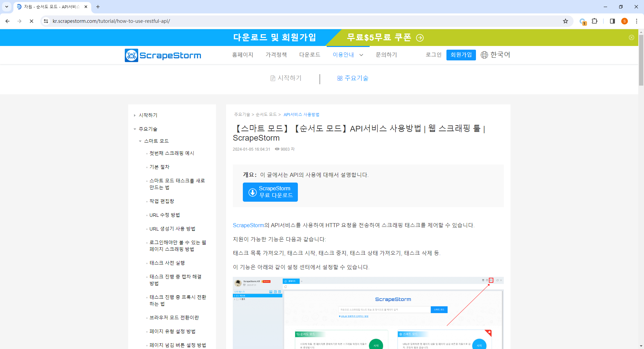Click the browser forward arrow
The image size is (644, 349).
coord(19,21)
